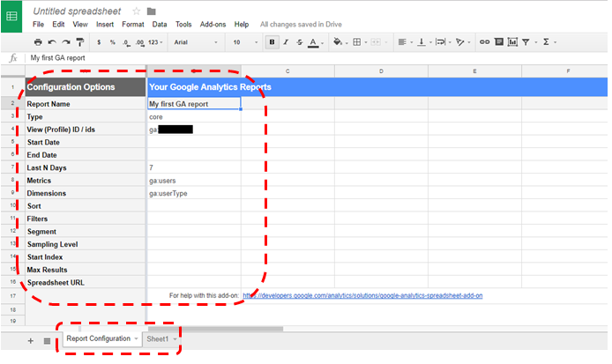Viewport: 612px width, 364px height.
Task: Open the Google Sheets home icon
Action: tap(11, 17)
